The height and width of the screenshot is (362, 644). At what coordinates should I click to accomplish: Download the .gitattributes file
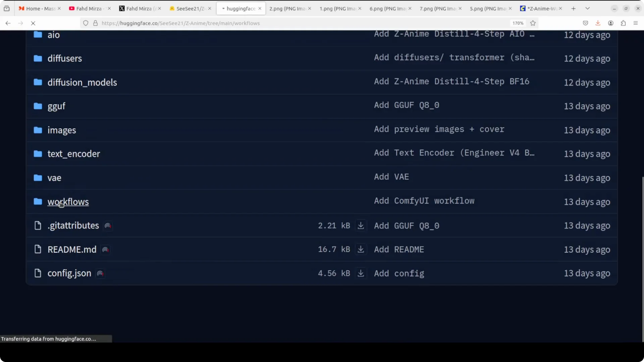[x=361, y=226]
